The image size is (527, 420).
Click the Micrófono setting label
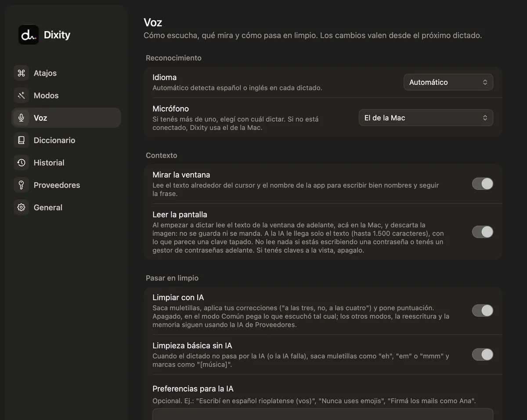coord(170,108)
